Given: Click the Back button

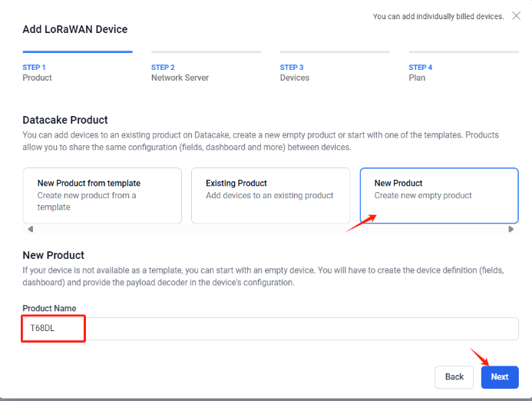Looking at the screenshot, I should click(x=454, y=377).
